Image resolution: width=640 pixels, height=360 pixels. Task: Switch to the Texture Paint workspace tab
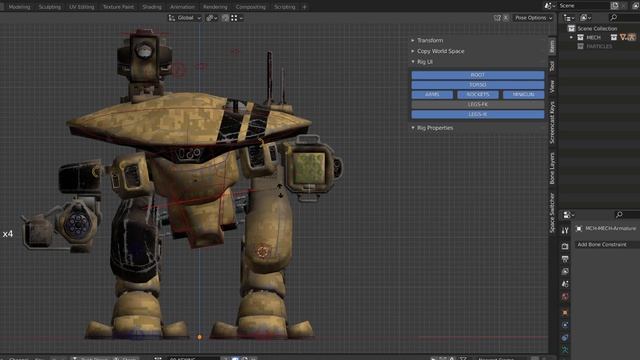coord(118,7)
